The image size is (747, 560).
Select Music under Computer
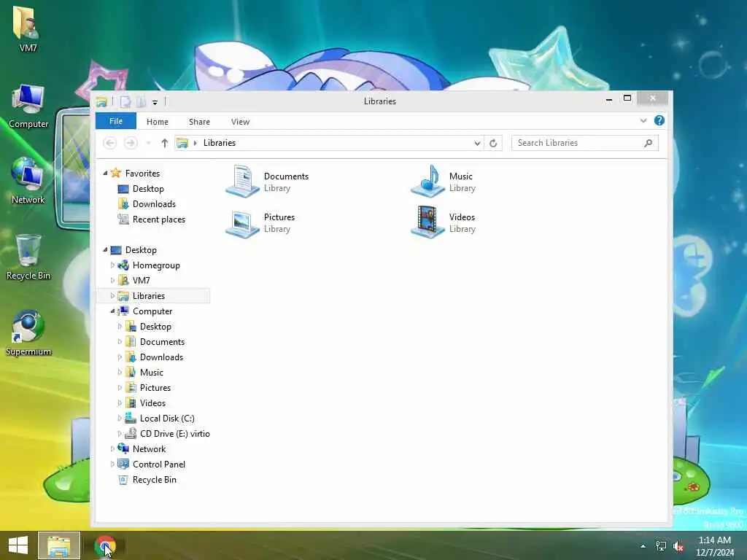tap(152, 373)
